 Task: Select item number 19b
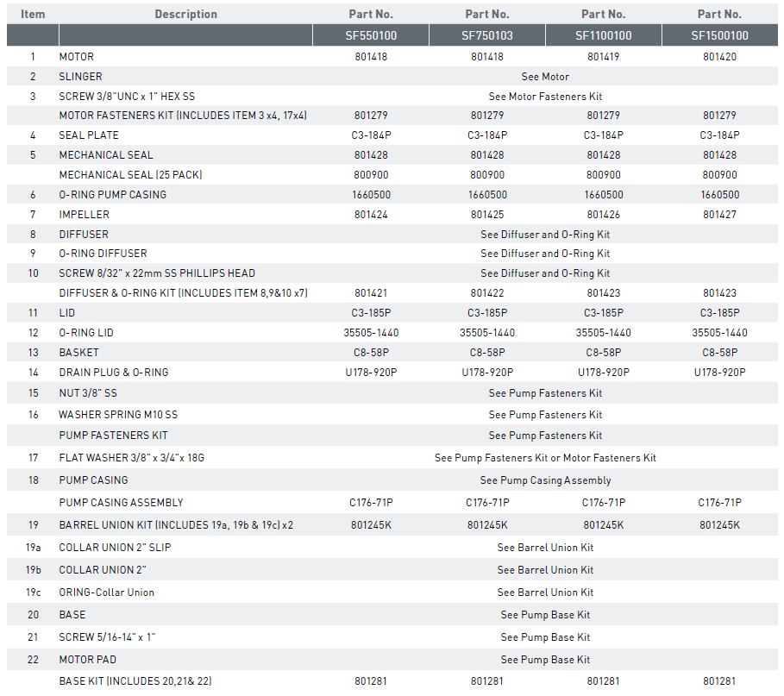click(x=33, y=570)
